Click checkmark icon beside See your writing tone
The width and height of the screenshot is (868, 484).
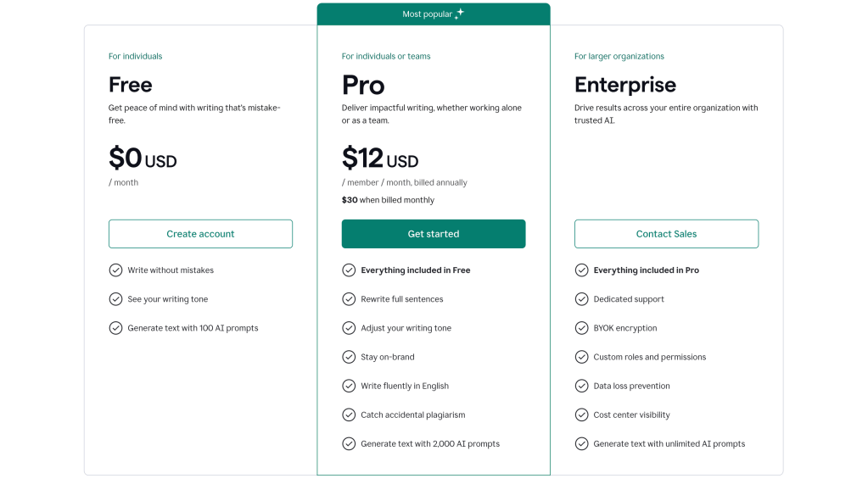tap(115, 299)
